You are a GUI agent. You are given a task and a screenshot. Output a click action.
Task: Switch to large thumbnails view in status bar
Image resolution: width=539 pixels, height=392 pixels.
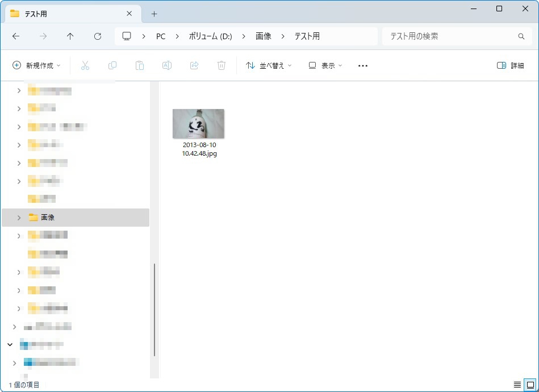click(x=529, y=385)
